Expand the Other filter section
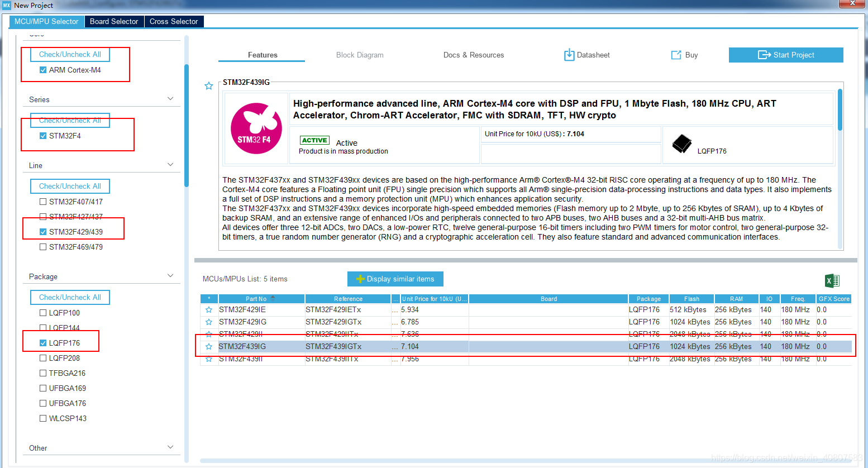Image resolution: width=868 pixels, height=468 pixels. (x=170, y=447)
